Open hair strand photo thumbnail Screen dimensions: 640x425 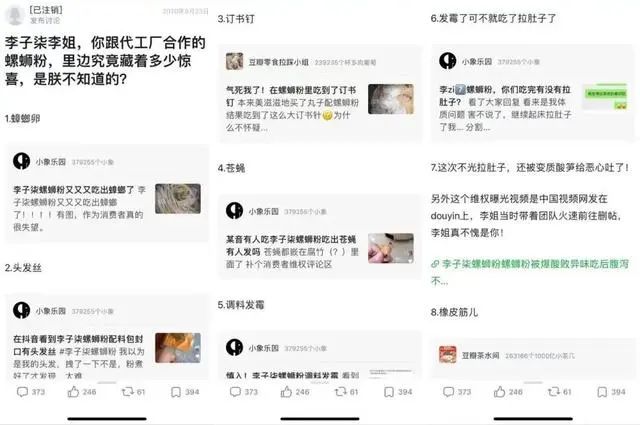[x=178, y=348]
